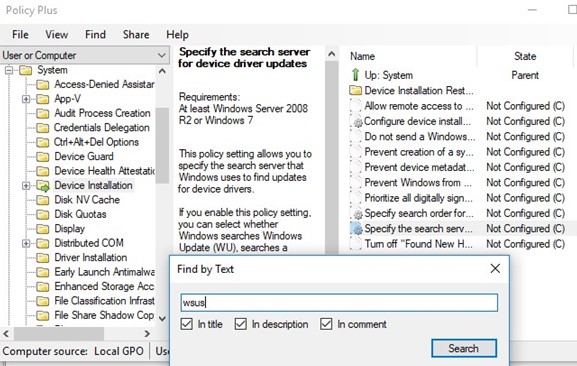This screenshot has height=366, width=577.
Task: Select the Display tree item
Action: (x=70, y=229)
